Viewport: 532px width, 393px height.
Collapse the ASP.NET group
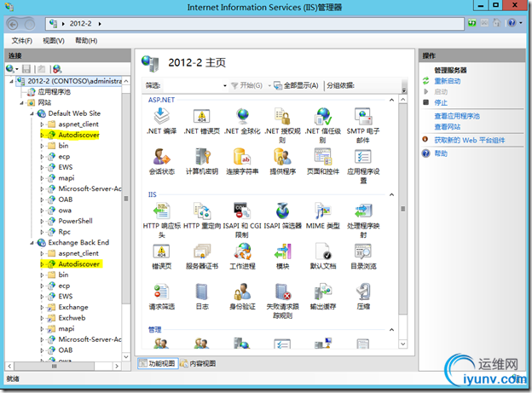391,100
